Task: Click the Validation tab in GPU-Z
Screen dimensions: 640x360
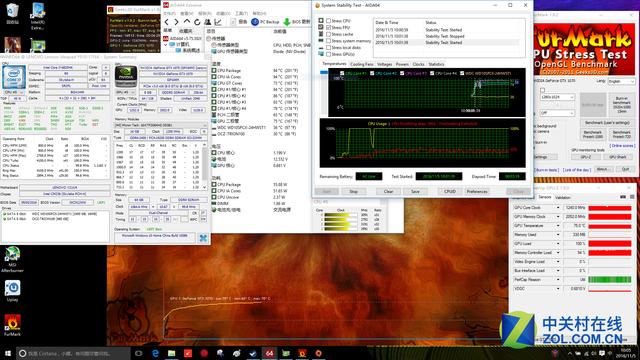Action: pos(563,197)
